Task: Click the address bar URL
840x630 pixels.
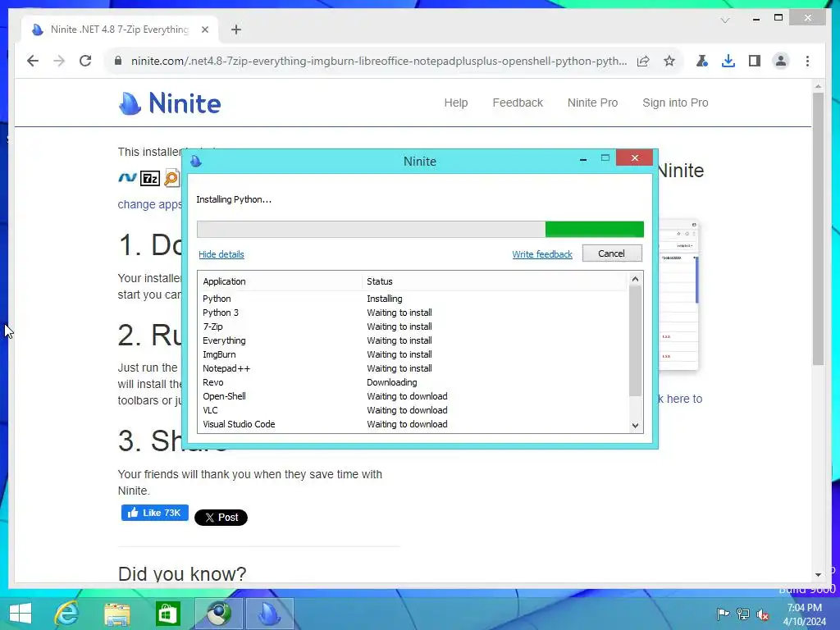Action: pos(379,61)
